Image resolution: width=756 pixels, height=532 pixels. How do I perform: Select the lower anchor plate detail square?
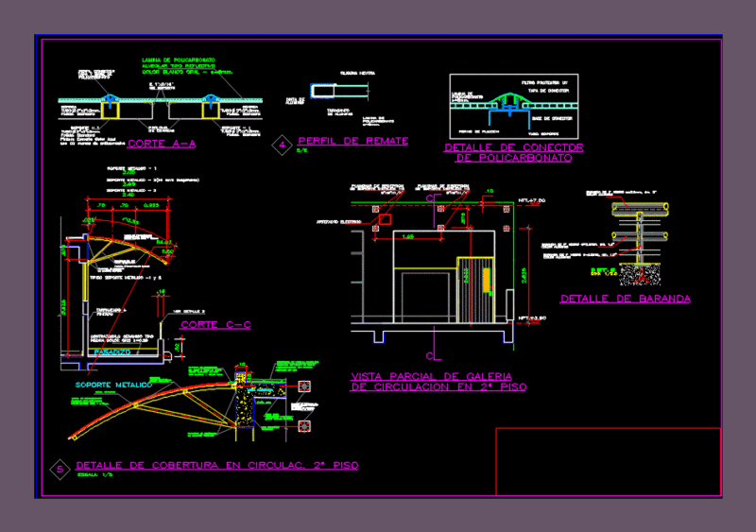(x=304, y=426)
